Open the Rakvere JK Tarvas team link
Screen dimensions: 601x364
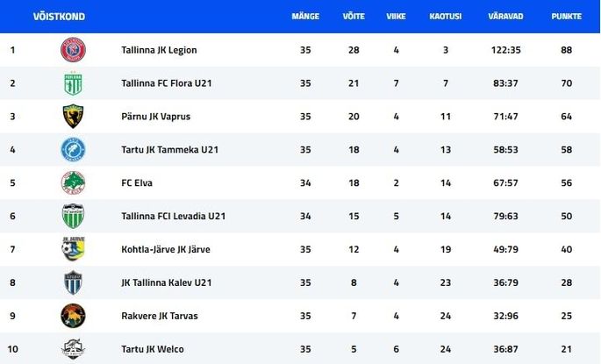pyautogui.click(x=160, y=316)
